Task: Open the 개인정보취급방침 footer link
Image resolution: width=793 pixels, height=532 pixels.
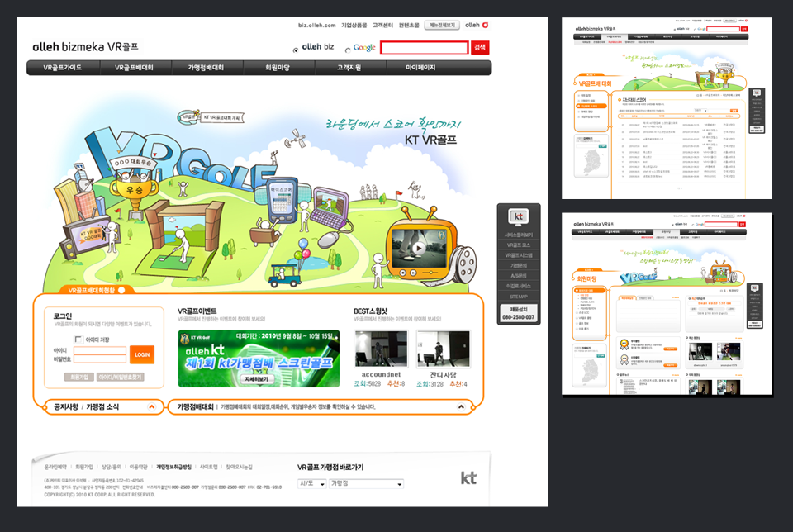Action: pos(173,468)
